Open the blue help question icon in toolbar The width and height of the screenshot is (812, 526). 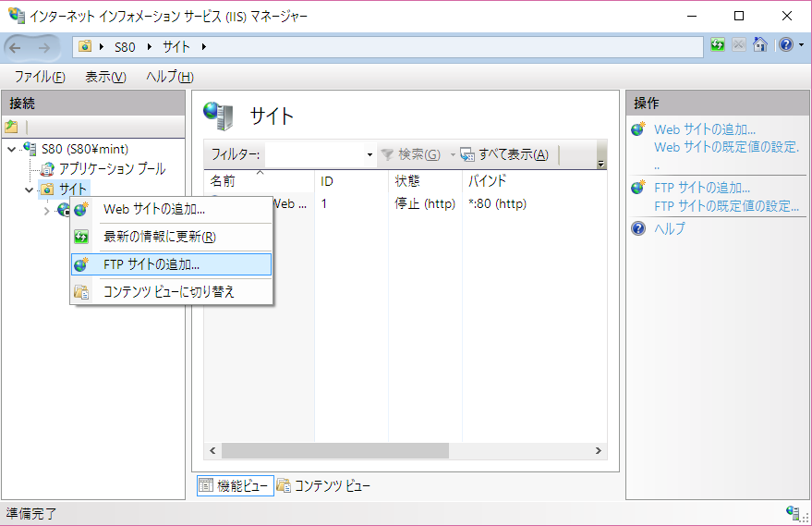click(786, 45)
